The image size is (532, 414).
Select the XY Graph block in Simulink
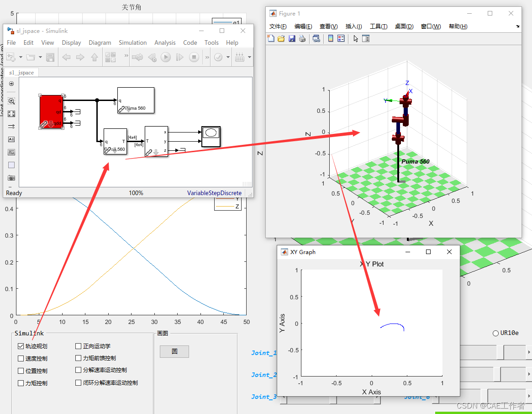tap(211, 137)
